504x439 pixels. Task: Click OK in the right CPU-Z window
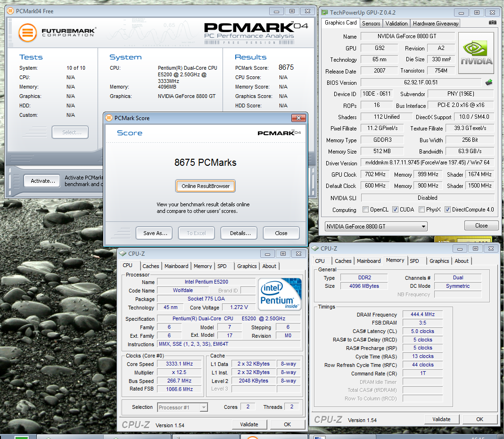479,419
